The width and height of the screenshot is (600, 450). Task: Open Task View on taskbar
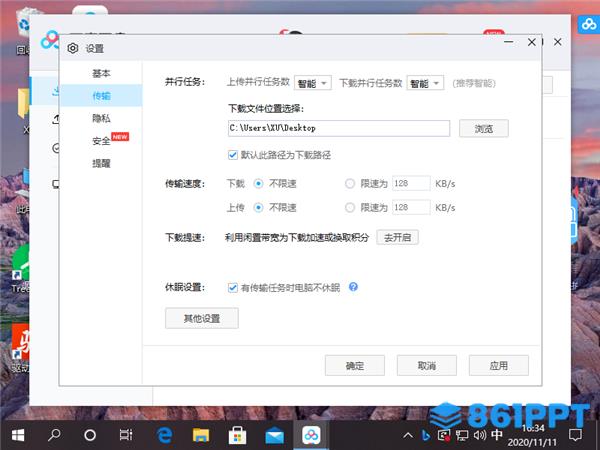click(126, 435)
